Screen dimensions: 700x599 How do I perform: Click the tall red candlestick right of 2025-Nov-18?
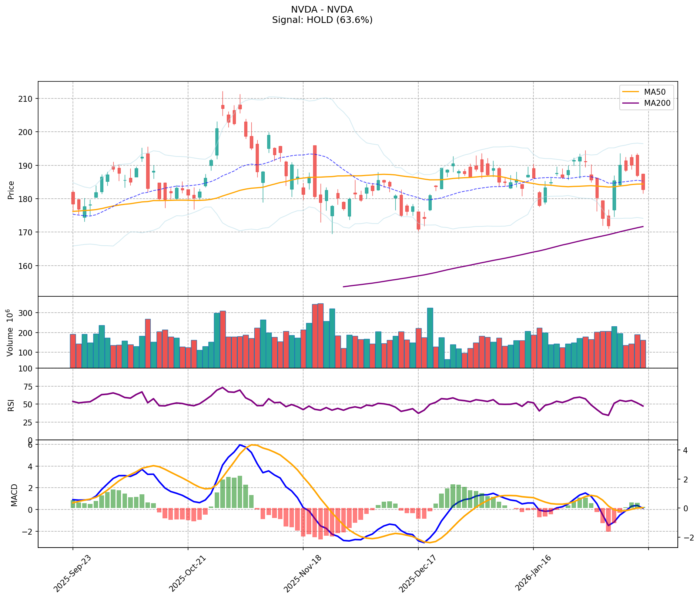(x=315, y=171)
